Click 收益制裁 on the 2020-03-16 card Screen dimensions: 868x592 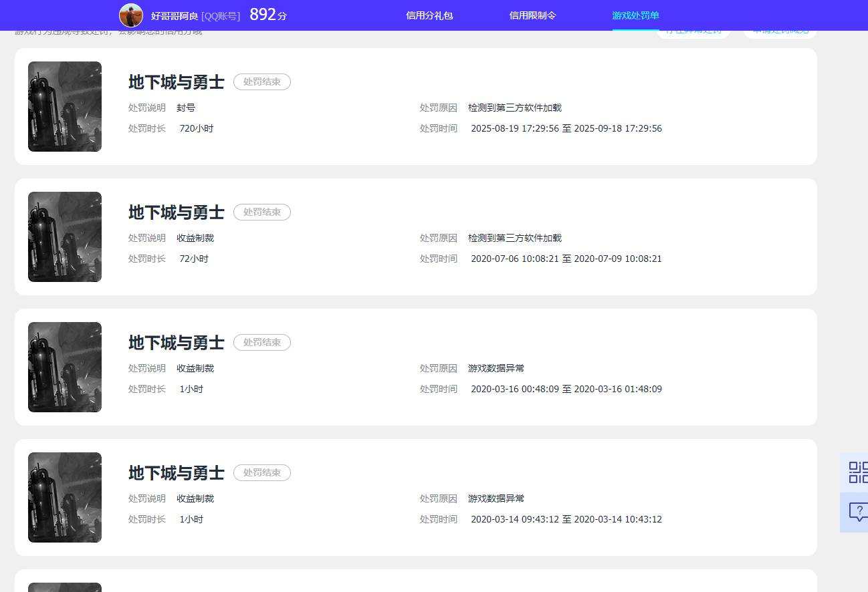pyautogui.click(x=195, y=368)
